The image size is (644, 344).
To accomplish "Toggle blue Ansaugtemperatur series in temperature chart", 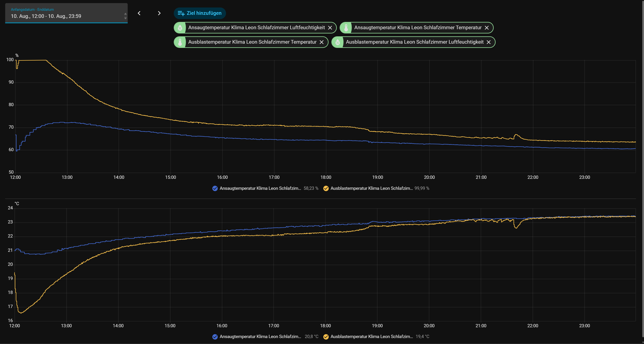I will click(x=215, y=337).
